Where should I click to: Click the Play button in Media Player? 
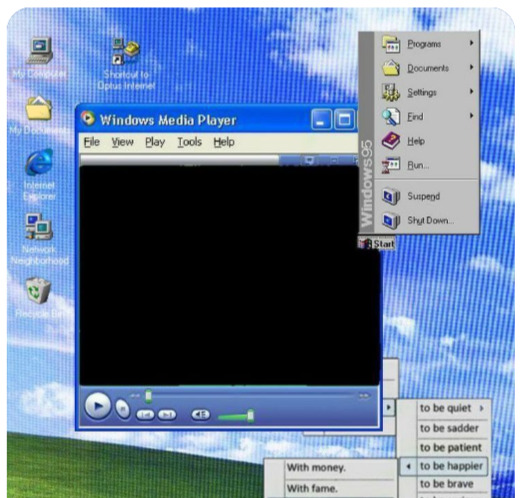(97, 406)
